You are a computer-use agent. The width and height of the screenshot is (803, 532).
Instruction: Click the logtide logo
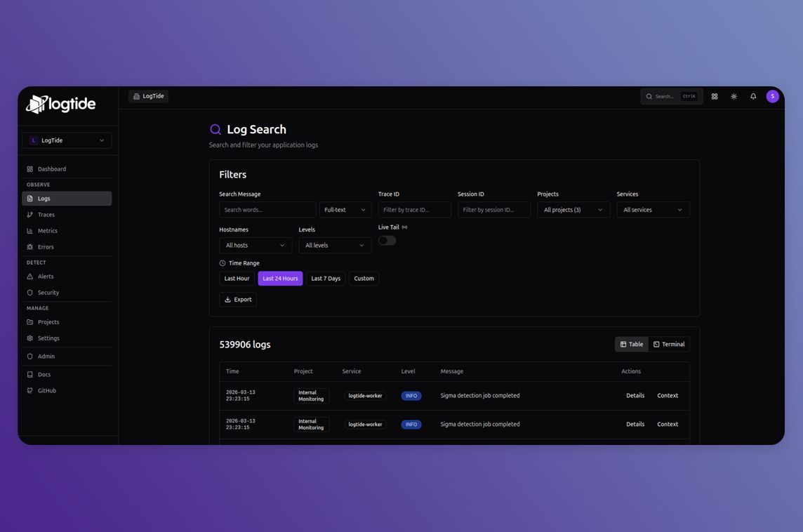tap(61, 105)
